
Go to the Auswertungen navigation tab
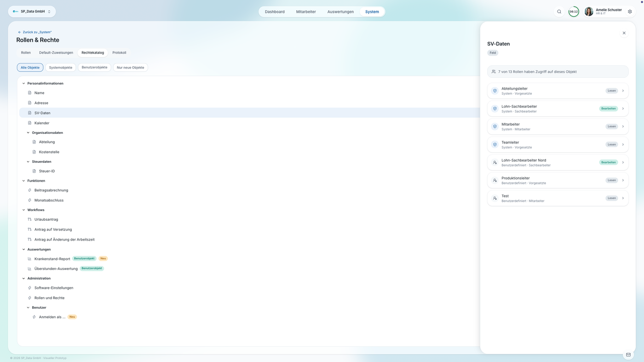tap(340, 11)
